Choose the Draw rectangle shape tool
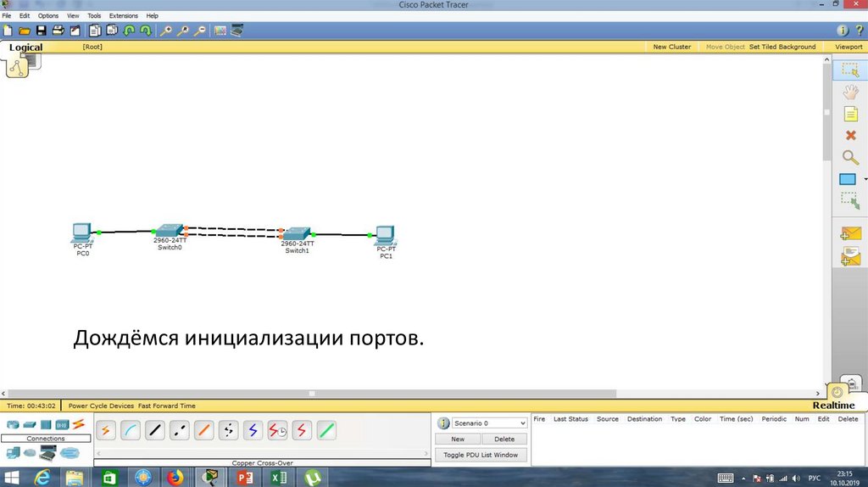 pyautogui.click(x=848, y=180)
